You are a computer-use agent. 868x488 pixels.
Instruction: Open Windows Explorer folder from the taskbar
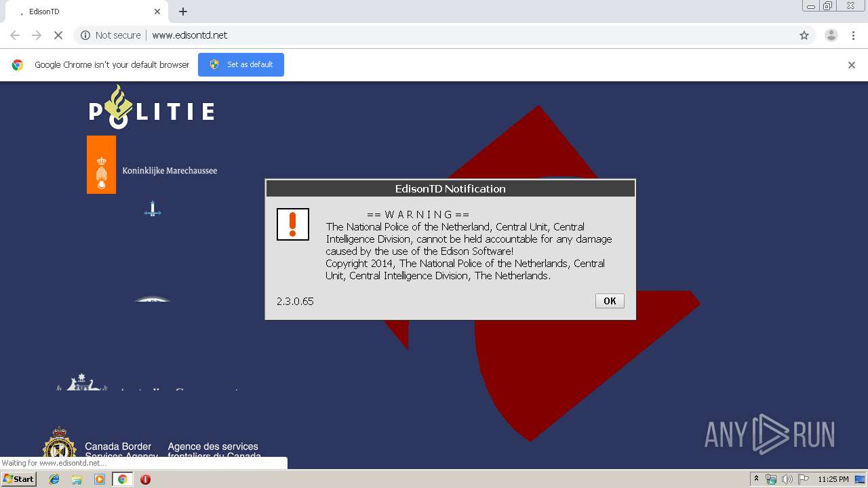pyautogui.click(x=77, y=479)
